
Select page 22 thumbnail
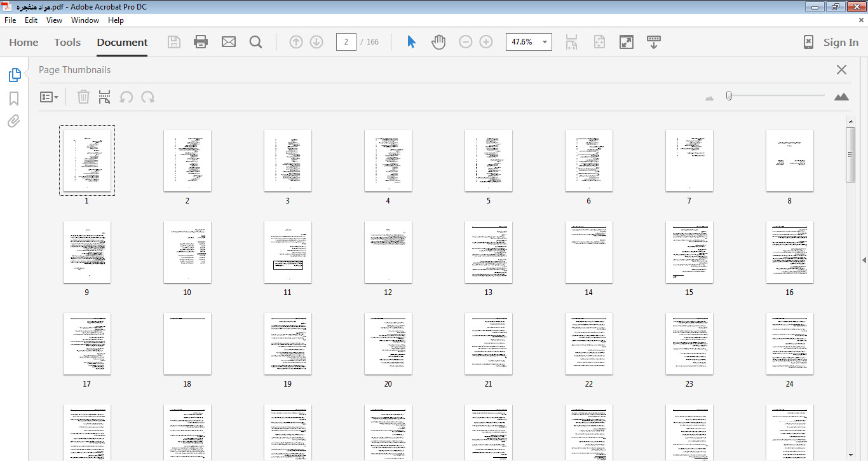[589, 343]
